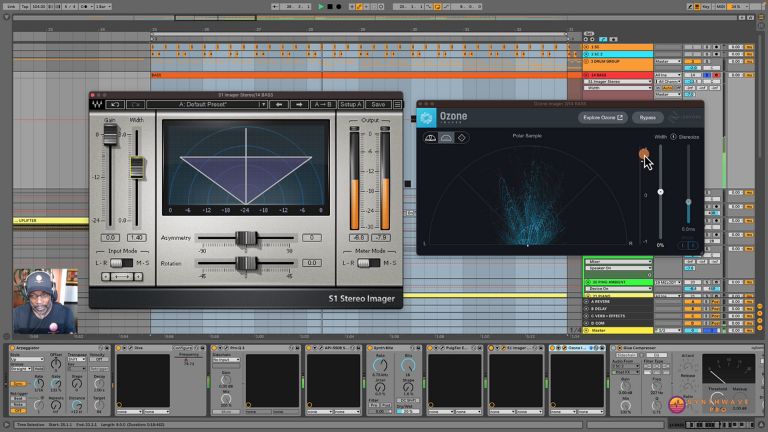The width and height of the screenshot is (768, 432).
Task: Load previous preset with left arrow in S1
Action: click(x=279, y=104)
